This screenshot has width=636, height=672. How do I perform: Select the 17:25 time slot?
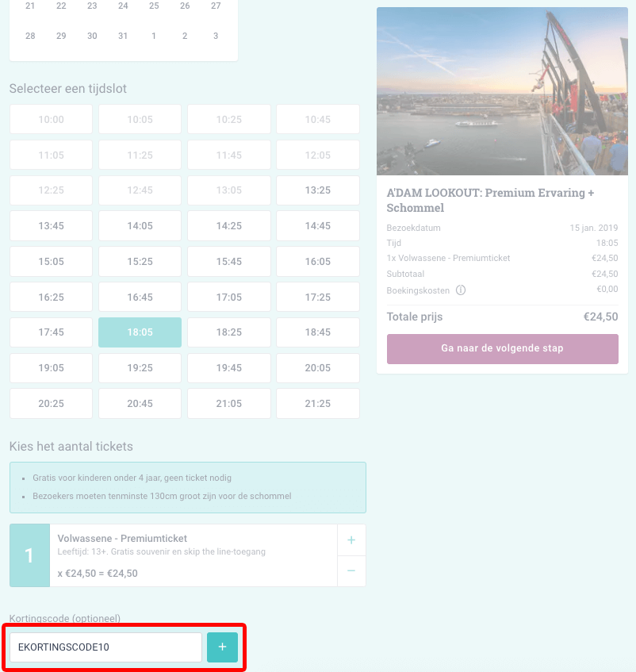click(x=318, y=297)
